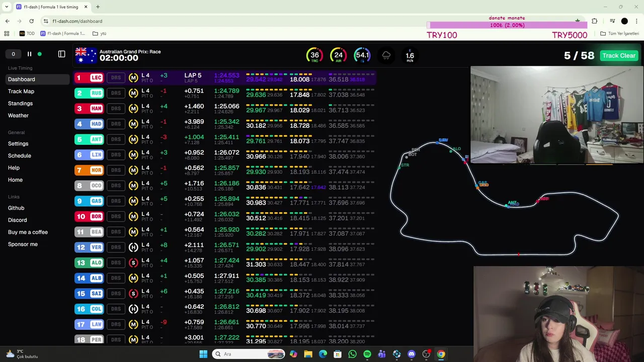Open the Chrome extensions puzzle icon

pyautogui.click(x=595, y=21)
